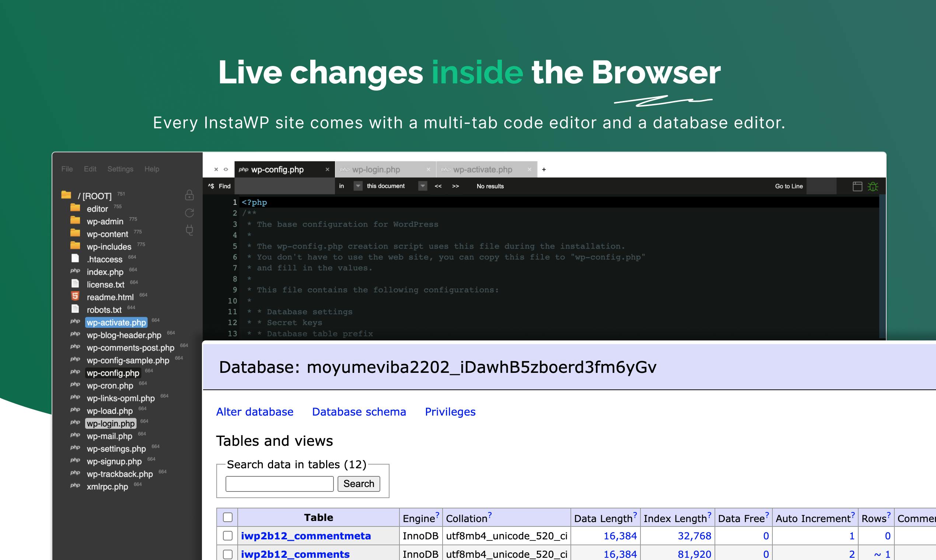Click the editor folder icon

click(75, 207)
